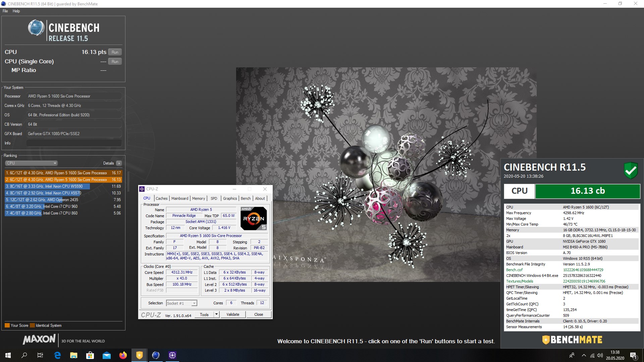The width and height of the screenshot is (644, 362).
Task: Open the Mainboard tab in CPU-Z
Action: tap(180, 198)
